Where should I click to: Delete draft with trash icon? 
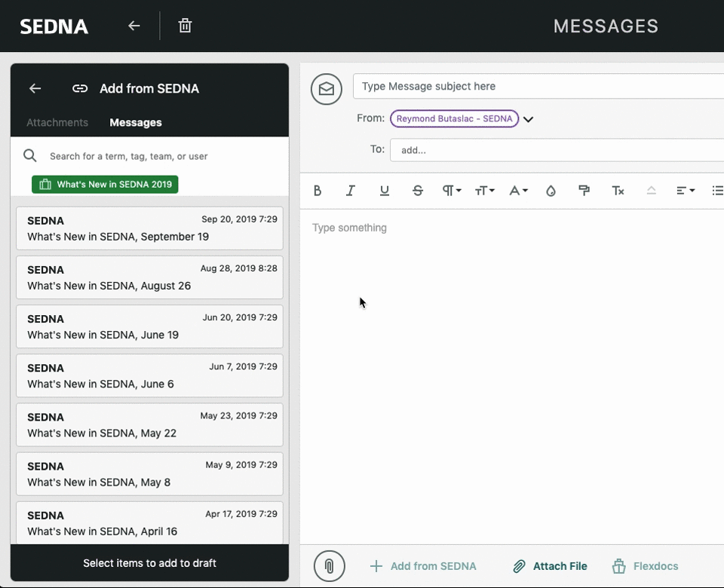tap(186, 26)
